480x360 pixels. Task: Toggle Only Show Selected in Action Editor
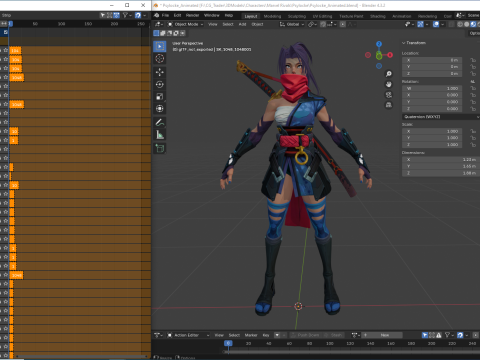(425, 335)
